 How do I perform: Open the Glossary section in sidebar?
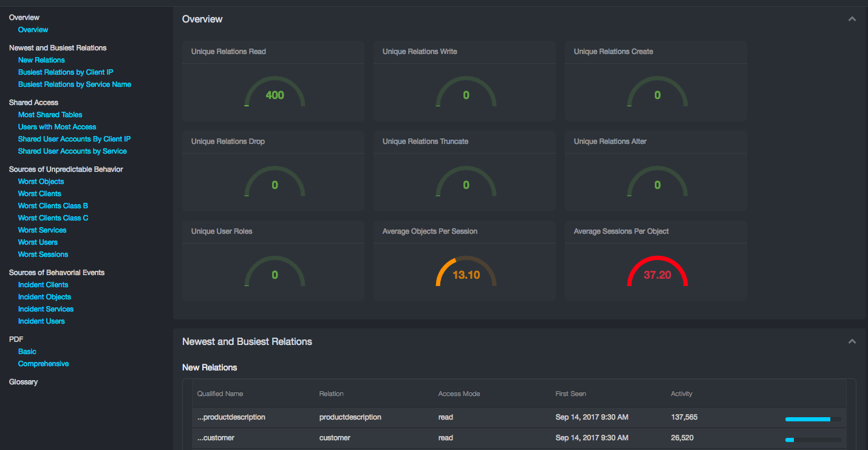coord(23,382)
